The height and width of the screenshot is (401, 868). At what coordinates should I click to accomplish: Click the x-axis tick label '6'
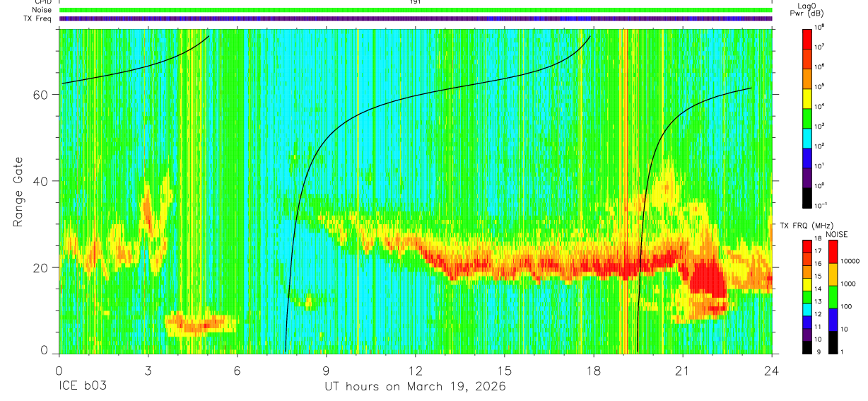click(x=237, y=371)
